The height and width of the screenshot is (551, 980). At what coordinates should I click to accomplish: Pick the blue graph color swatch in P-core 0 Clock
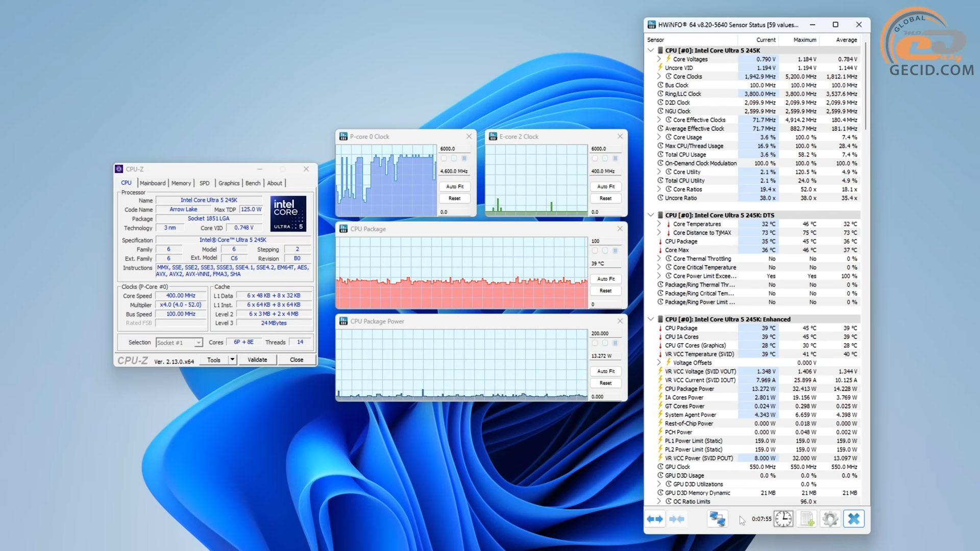(x=464, y=158)
